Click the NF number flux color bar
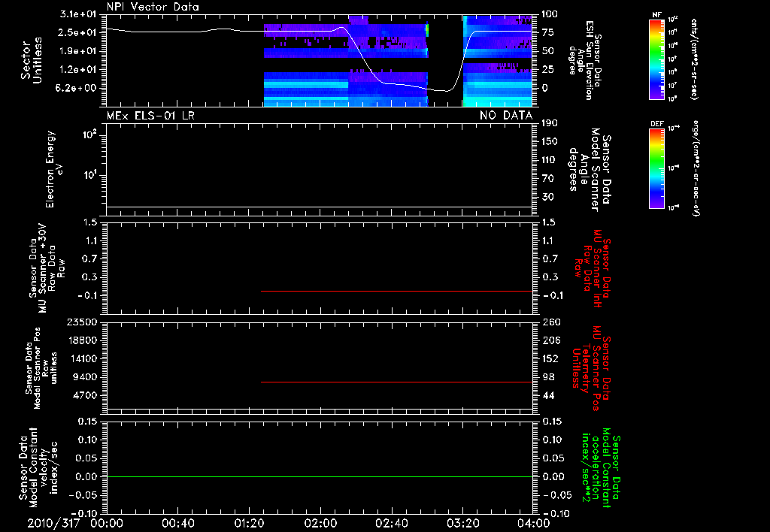Viewport: 770px width, 532px height. 656,59
